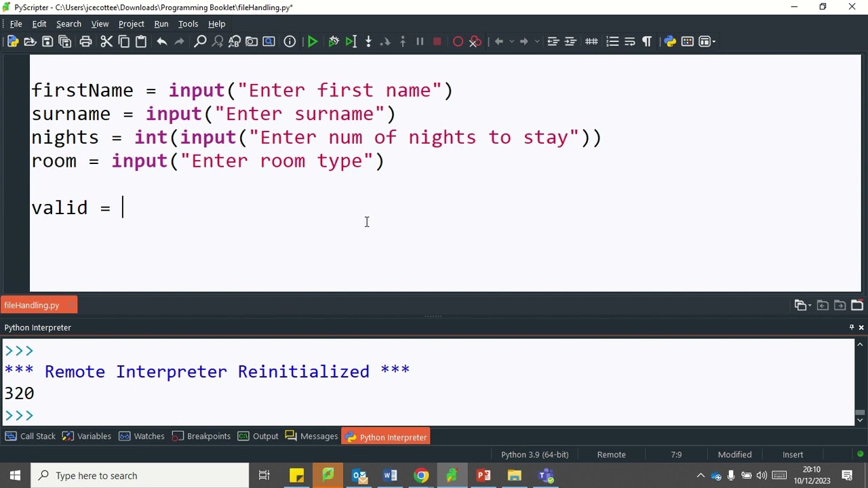Switch to the Variables tab

click(87, 436)
